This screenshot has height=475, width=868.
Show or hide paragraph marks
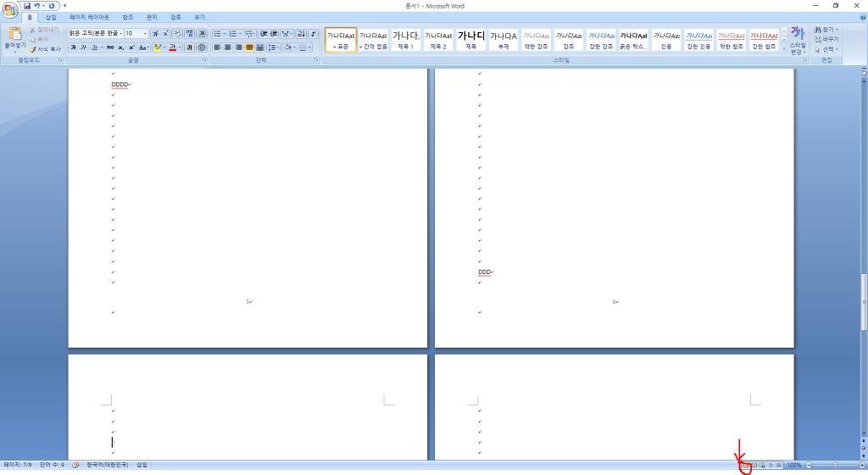[314, 34]
